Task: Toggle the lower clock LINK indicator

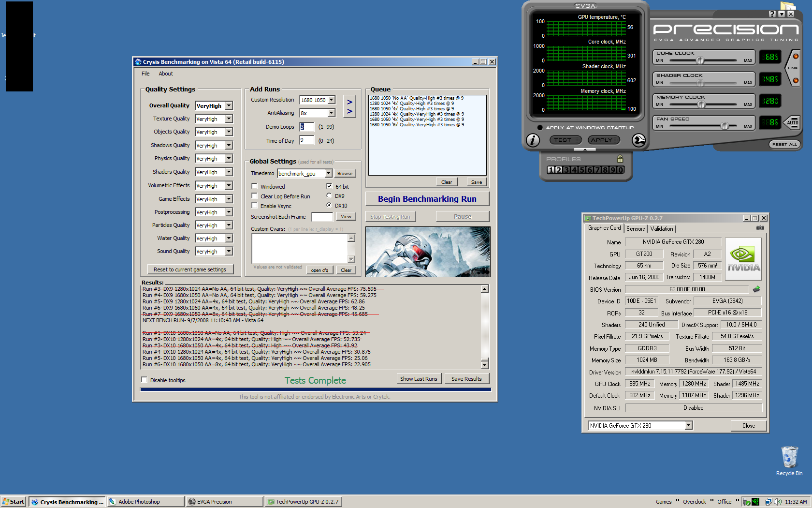Action: click(x=796, y=80)
